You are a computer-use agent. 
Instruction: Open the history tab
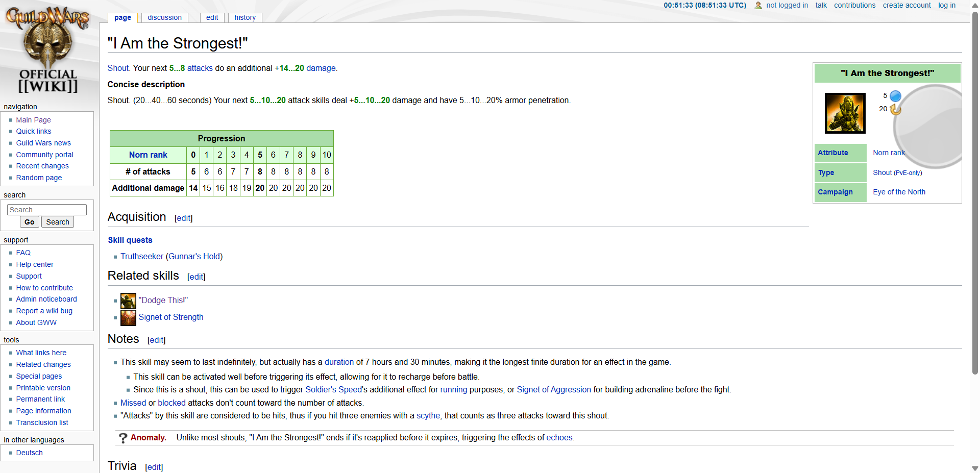[245, 17]
